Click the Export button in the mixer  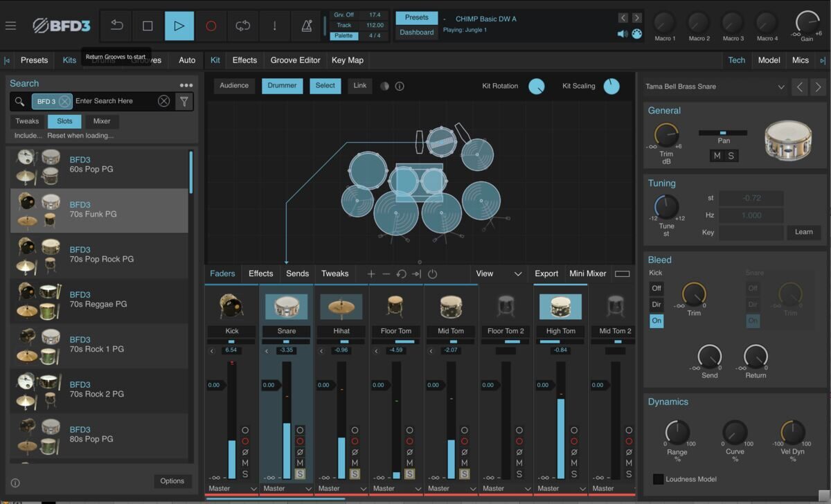546,273
